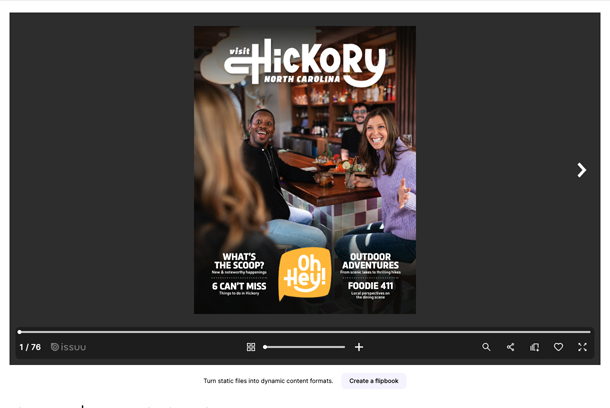Go to the next page arrow
Viewport: 610px width, 408px height.
tap(581, 170)
